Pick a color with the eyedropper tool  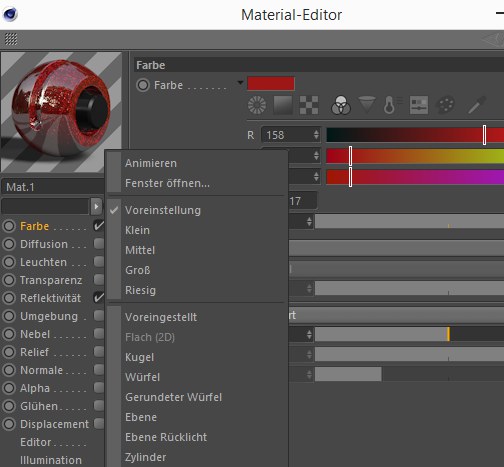pos(477,105)
